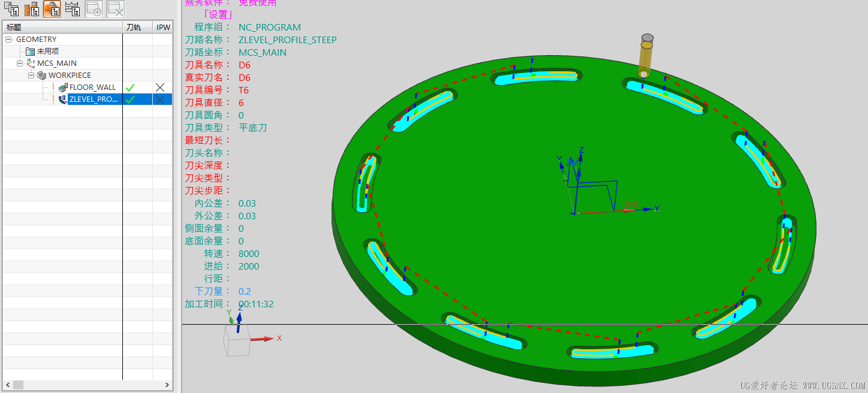Image resolution: width=868 pixels, height=393 pixels.
Task: Select the ZLEVEL_PRO... operation row
Action: (x=88, y=99)
